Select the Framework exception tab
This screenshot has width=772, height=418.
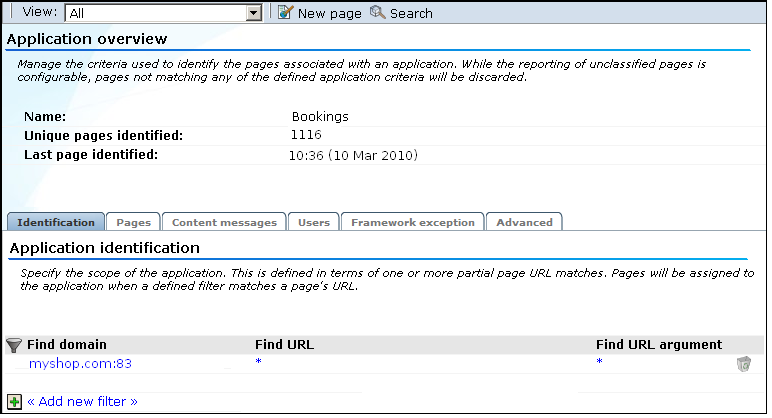tap(413, 222)
